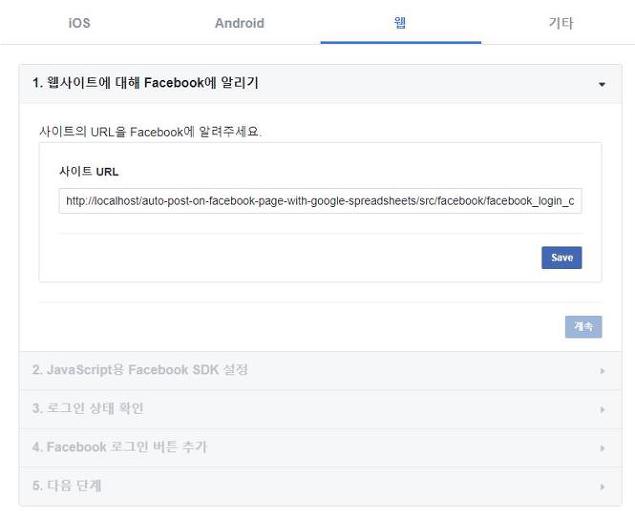Click the '3. 로그인 상태 확인' title

click(87, 408)
